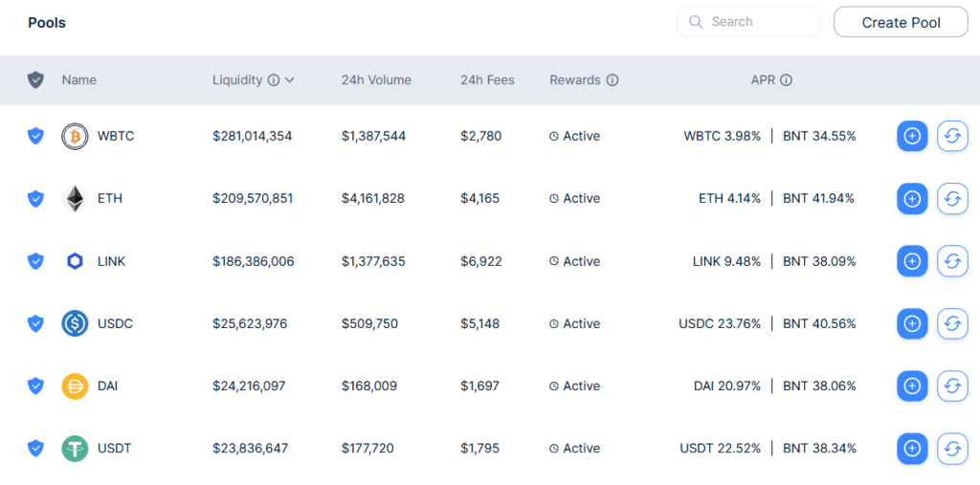Click the Create Pool button
Viewport: 980px width, 485px height.
point(901,23)
